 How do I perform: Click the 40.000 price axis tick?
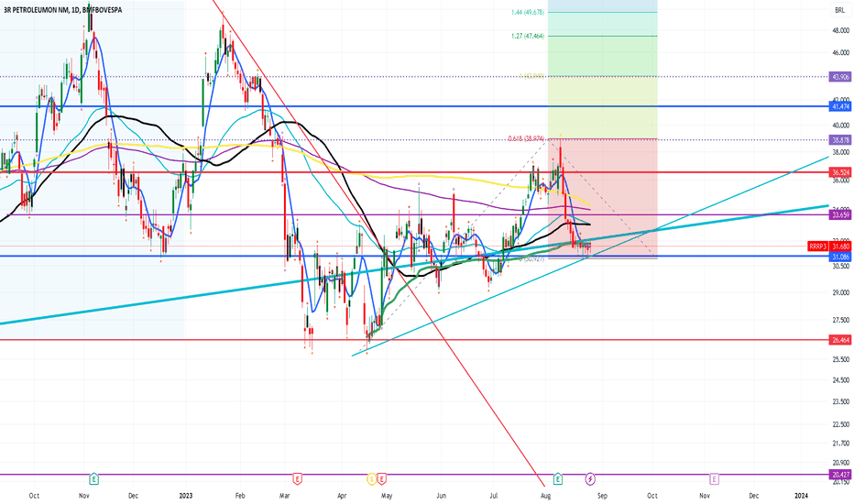840,126
